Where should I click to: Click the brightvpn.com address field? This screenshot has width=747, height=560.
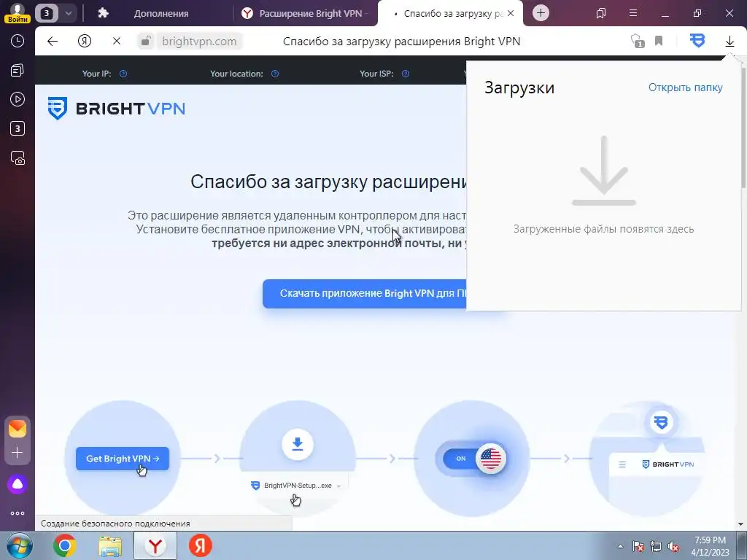tap(199, 41)
